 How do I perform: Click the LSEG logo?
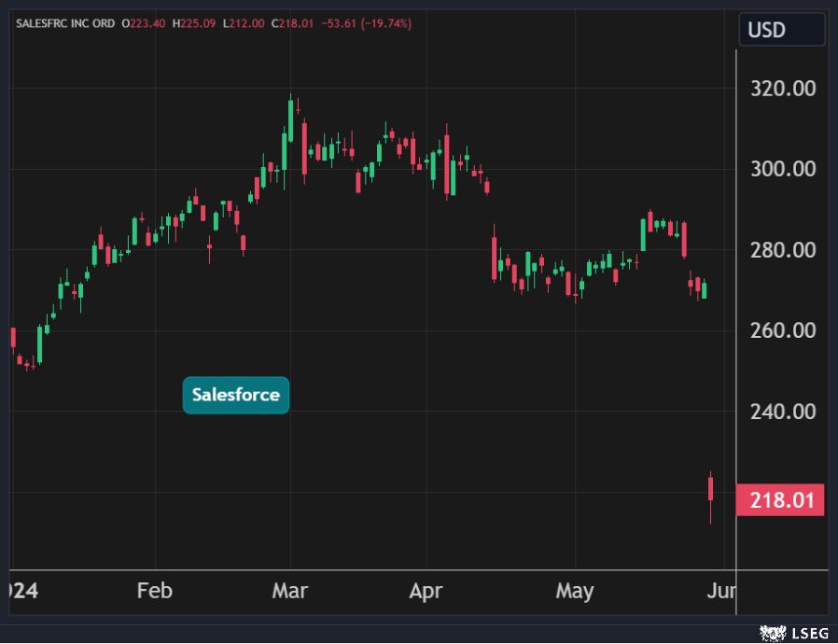792,634
